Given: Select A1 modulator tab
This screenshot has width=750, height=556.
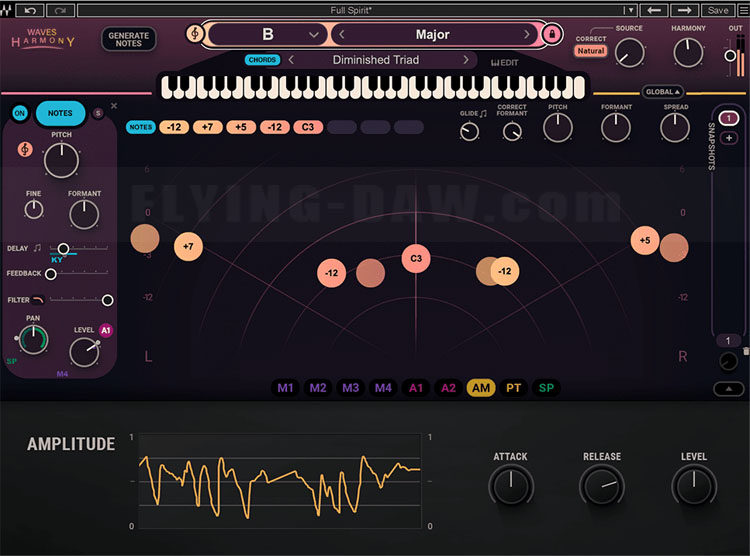Looking at the screenshot, I should click(x=416, y=388).
